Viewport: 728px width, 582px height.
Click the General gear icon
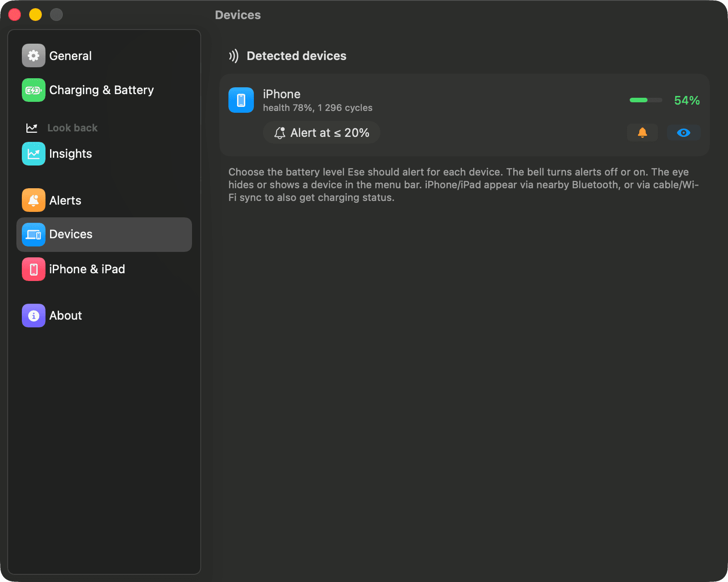(34, 55)
